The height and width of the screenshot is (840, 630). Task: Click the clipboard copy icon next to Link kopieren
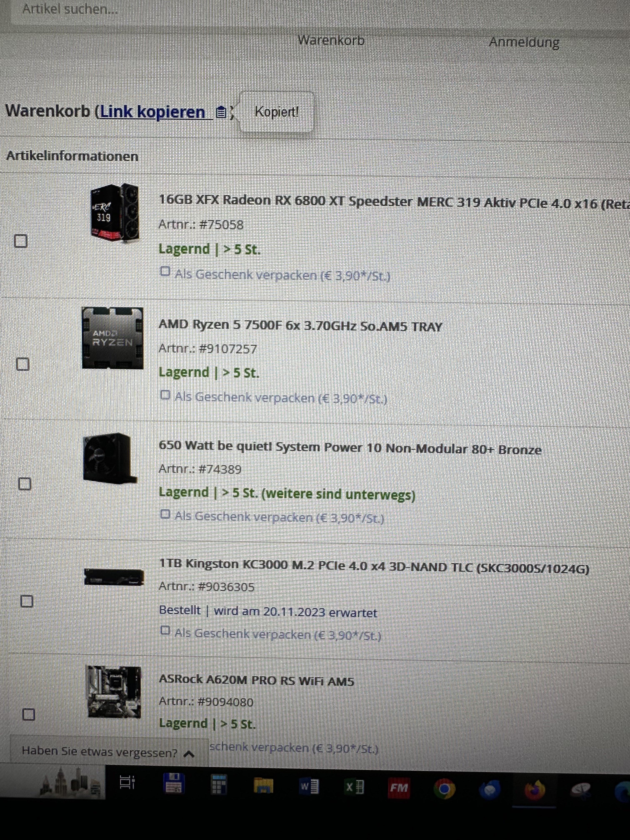[221, 112]
